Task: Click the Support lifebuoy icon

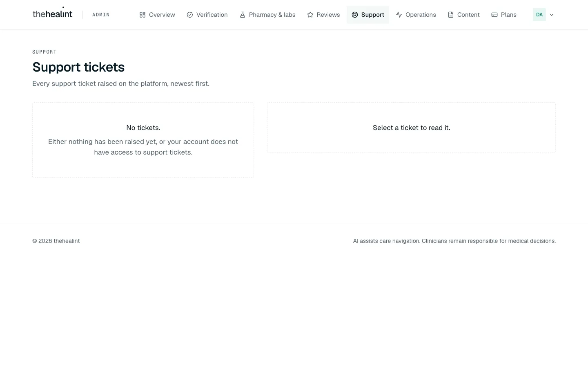Action: click(x=355, y=15)
